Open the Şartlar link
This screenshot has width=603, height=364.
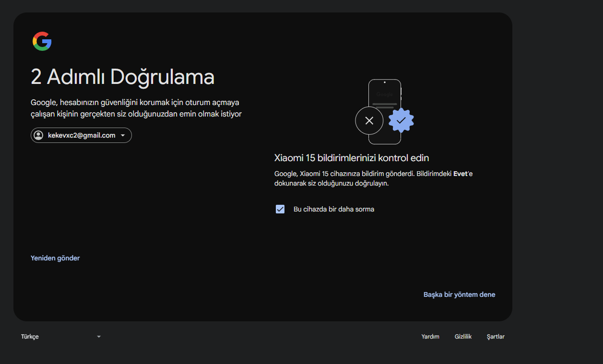[496, 337]
